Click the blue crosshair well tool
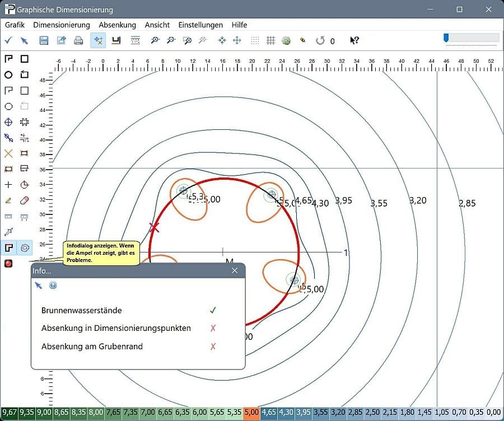 pyautogui.click(x=8, y=122)
